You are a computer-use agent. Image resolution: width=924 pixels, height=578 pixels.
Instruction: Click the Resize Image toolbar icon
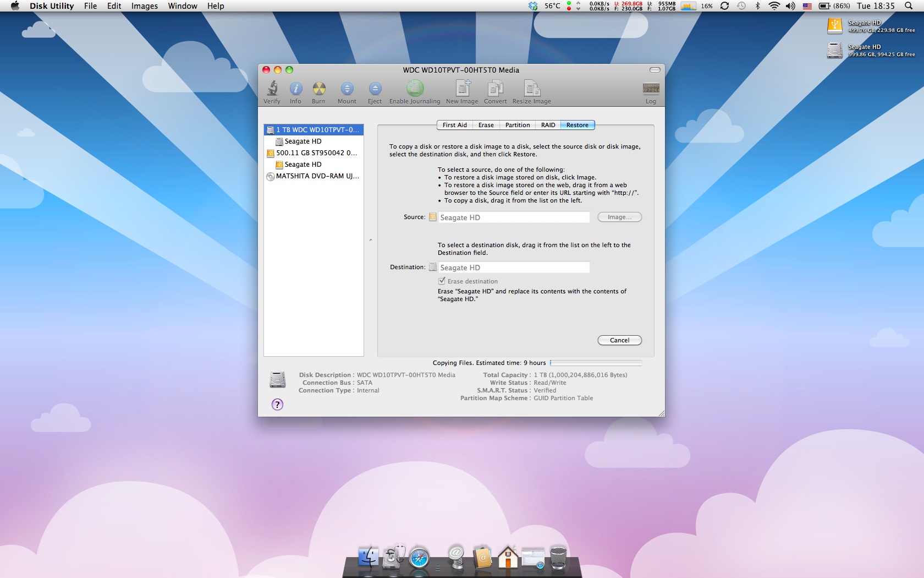pos(532,88)
